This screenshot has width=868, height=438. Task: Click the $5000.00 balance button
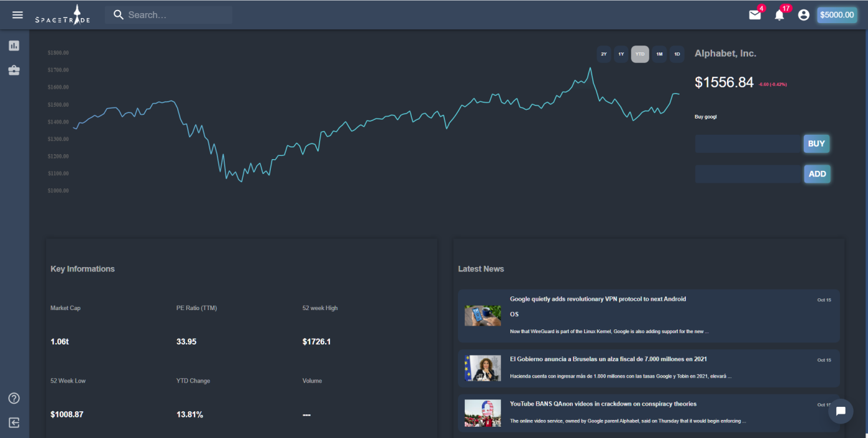tap(837, 14)
